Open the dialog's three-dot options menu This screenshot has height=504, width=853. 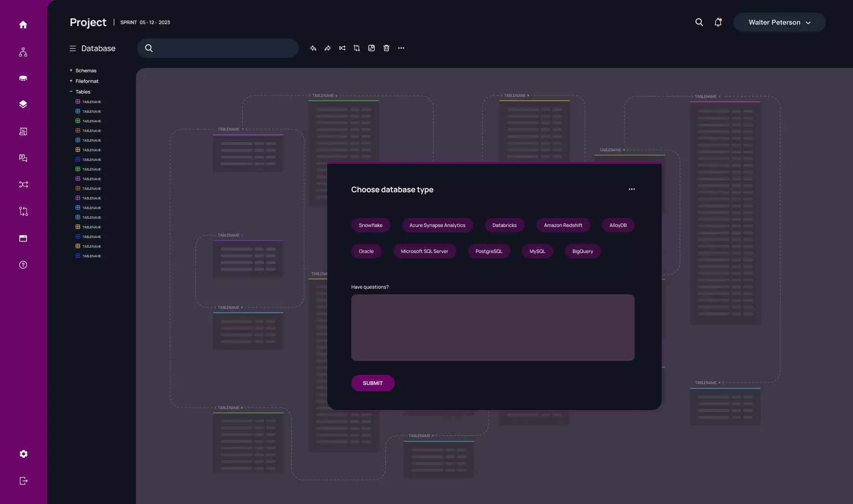[632, 189]
